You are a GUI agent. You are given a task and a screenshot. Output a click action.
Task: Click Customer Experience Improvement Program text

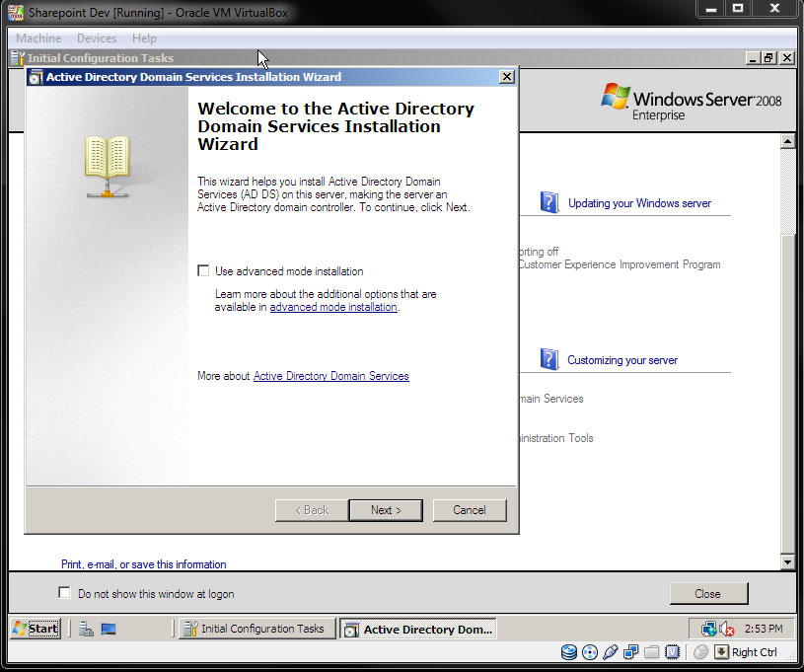click(620, 264)
